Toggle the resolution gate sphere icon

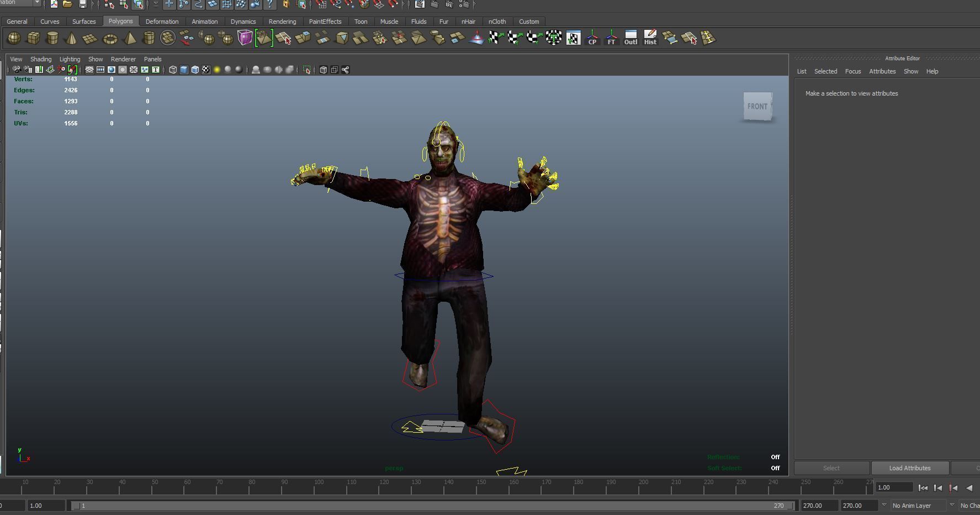point(112,70)
